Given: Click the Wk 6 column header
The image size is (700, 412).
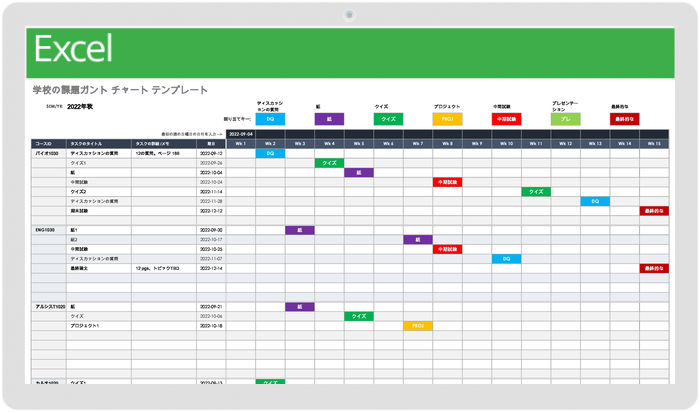Looking at the screenshot, I should click(x=388, y=144).
